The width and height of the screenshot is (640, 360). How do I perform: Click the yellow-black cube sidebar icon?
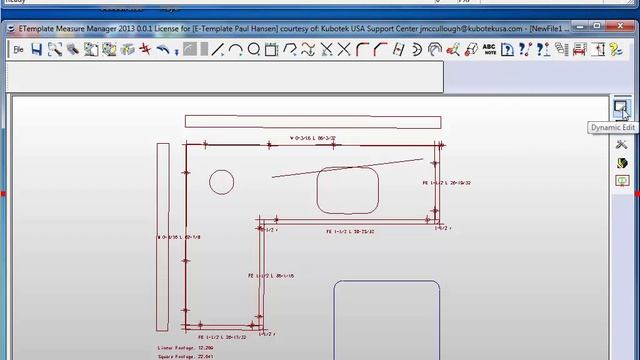pos(622,163)
